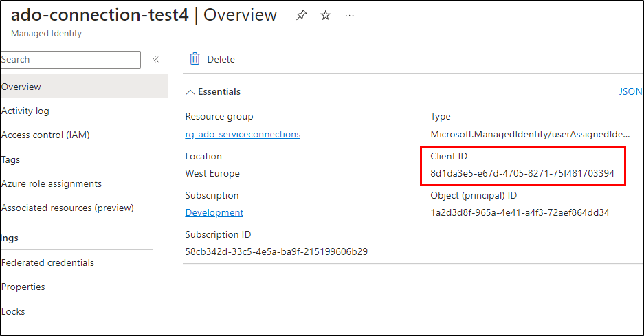Open the more options ellipsis menu
Screen dimensions: 644x336
click(x=350, y=15)
